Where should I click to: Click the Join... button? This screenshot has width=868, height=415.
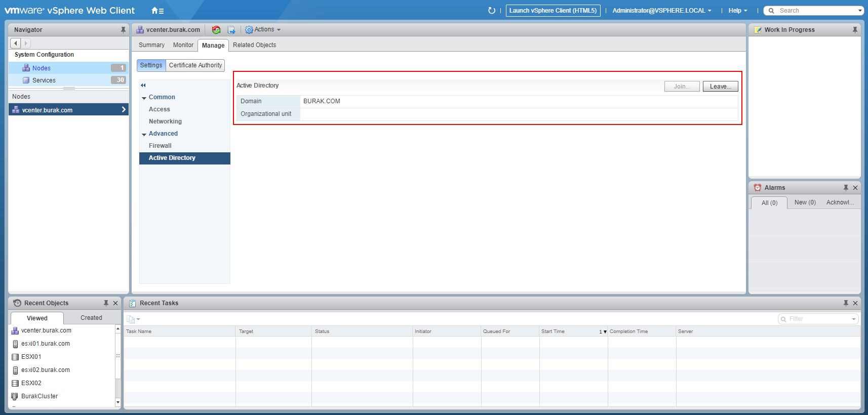click(x=682, y=87)
